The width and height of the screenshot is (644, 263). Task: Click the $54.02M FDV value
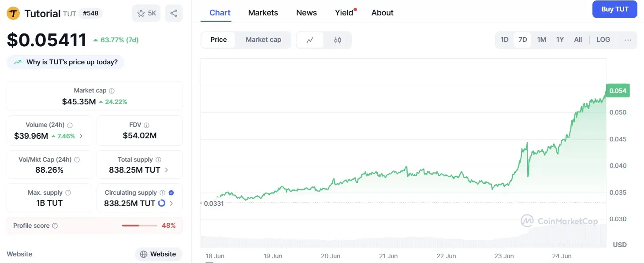click(140, 136)
